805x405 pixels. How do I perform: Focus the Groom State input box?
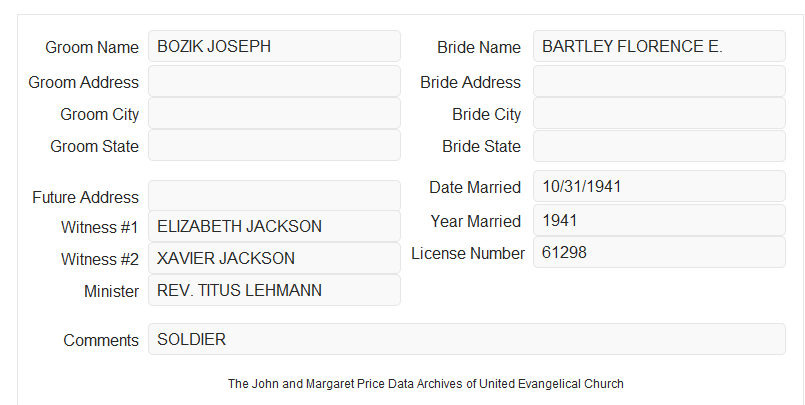pos(274,145)
